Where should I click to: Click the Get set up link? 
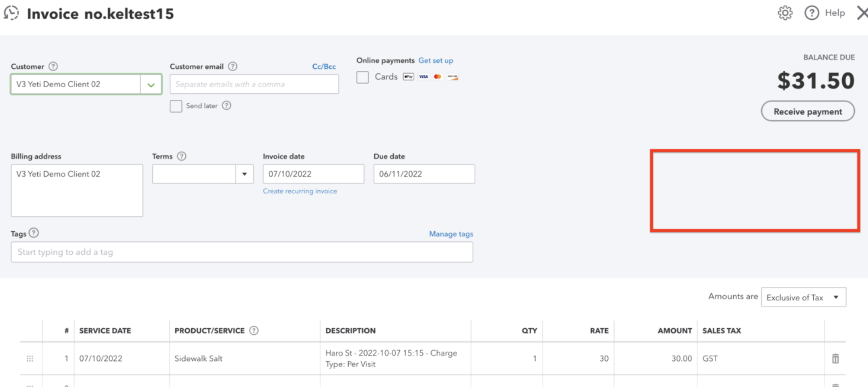[x=436, y=61]
